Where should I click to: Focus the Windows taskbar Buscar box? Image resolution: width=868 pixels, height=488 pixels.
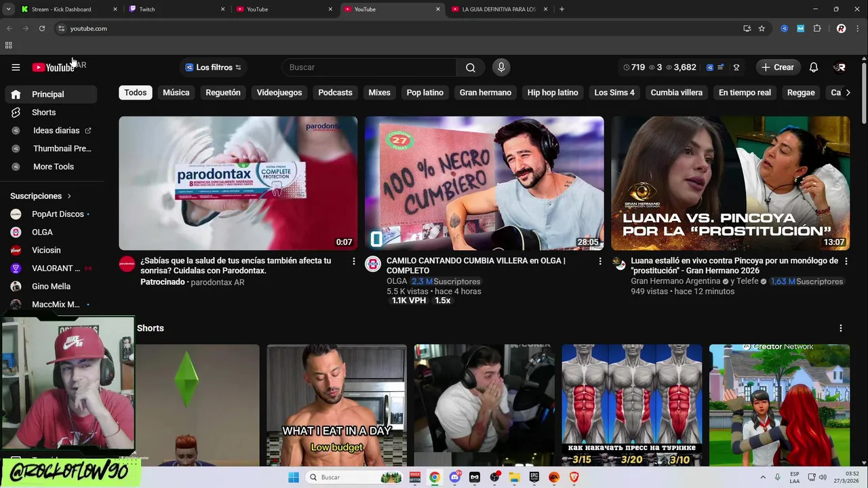pos(353,477)
